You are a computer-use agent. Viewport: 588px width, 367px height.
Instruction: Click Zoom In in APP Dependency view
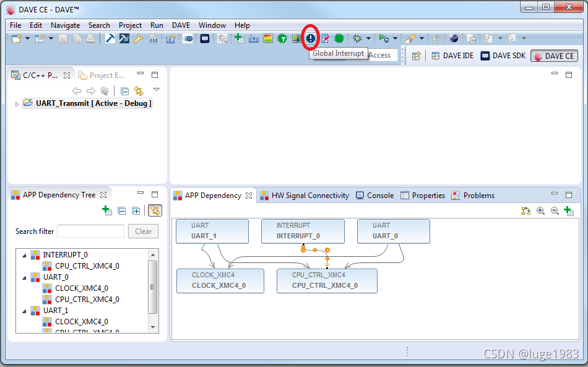540,211
